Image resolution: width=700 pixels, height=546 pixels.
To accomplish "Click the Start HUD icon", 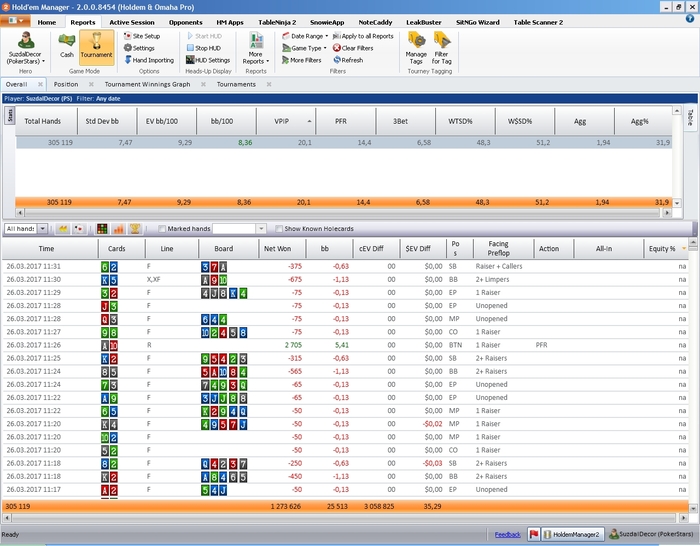I will [190, 36].
